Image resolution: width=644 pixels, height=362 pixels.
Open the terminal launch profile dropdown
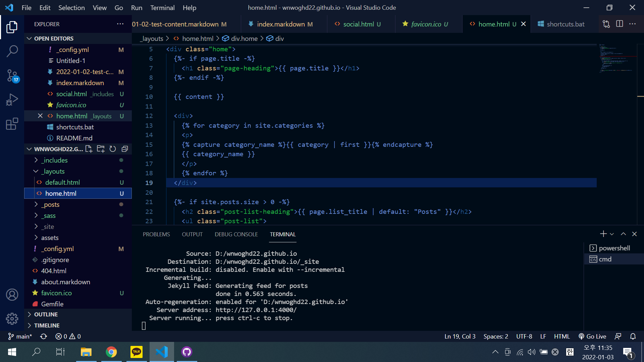point(612,234)
